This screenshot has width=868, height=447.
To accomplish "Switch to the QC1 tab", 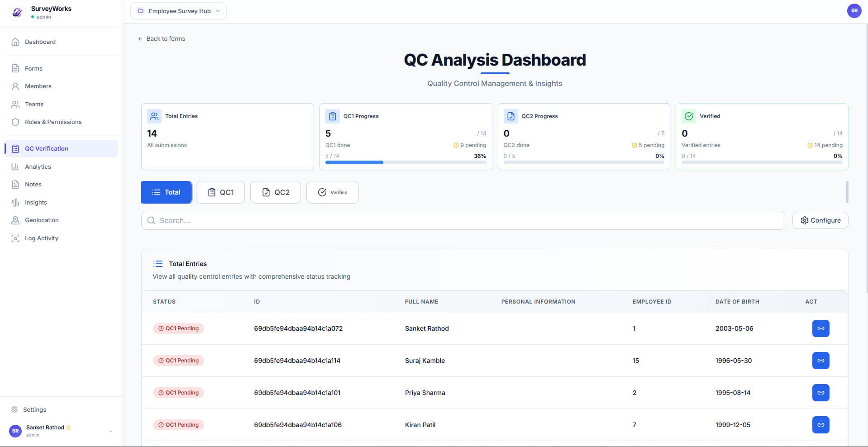I will tap(220, 192).
